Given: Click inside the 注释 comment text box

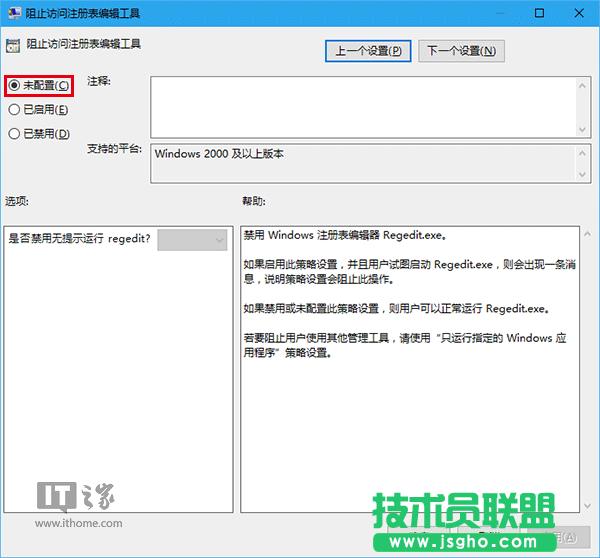Looking at the screenshot, I should 360,106.
